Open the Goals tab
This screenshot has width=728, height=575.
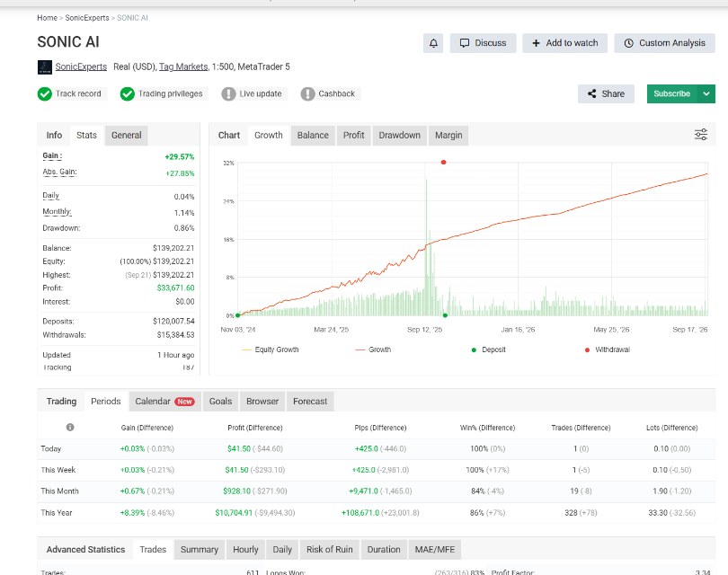(x=220, y=402)
